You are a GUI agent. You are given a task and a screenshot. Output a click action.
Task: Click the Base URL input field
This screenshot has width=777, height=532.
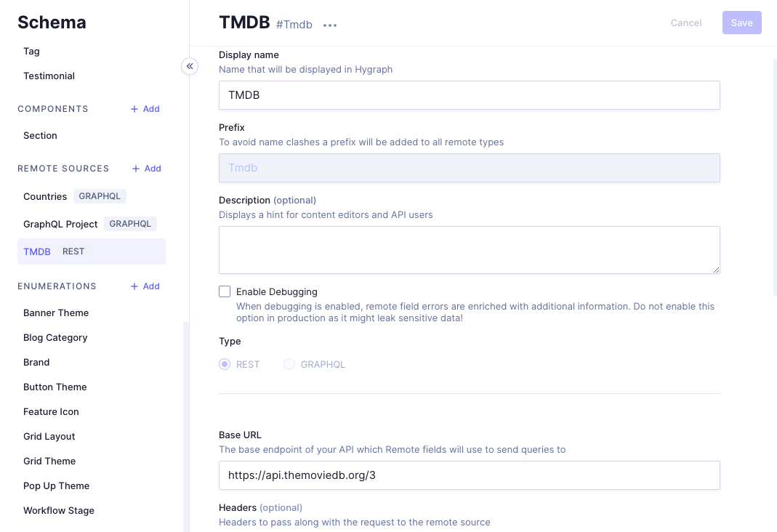pos(470,475)
